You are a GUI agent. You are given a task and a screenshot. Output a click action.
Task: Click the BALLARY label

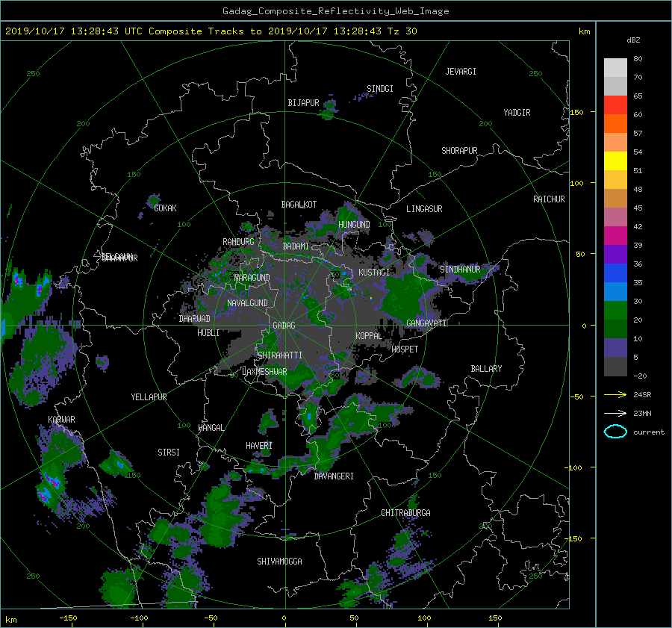coord(486,369)
